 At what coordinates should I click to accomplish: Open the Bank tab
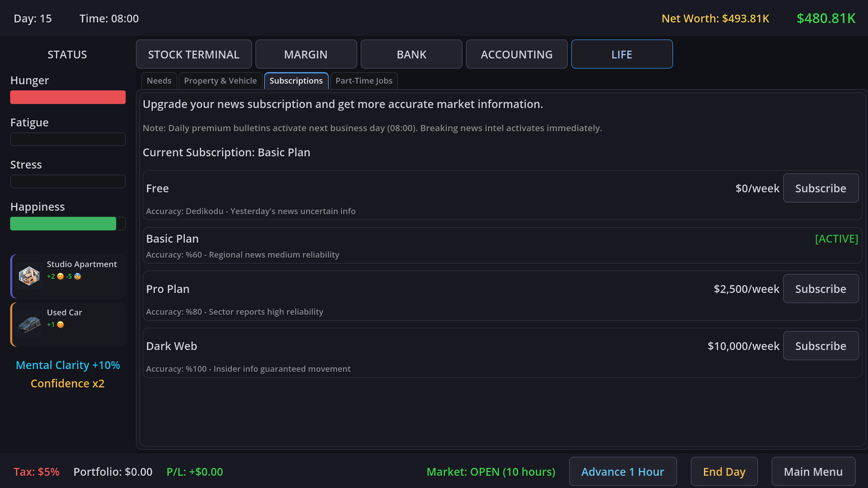click(411, 54)
